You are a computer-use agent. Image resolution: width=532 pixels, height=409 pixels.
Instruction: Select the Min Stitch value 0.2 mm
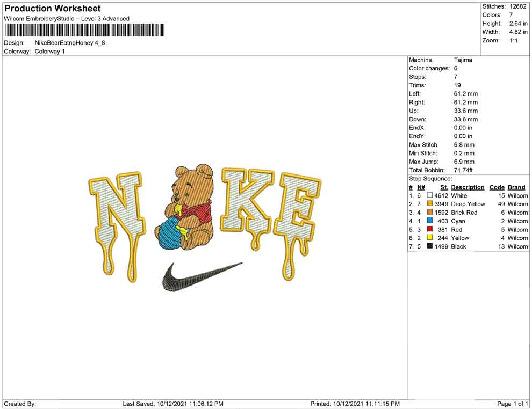point(464,153)
